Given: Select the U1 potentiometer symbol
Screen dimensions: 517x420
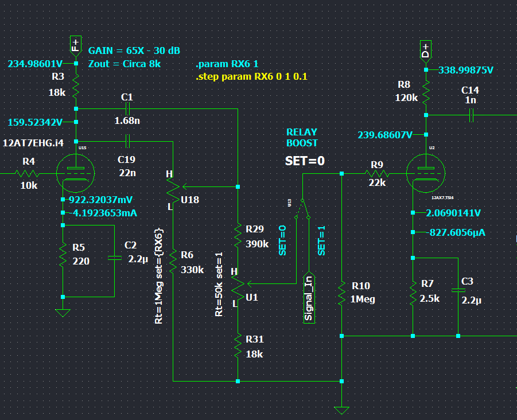Looking at the screenshot, I should (x=238, y=283).
